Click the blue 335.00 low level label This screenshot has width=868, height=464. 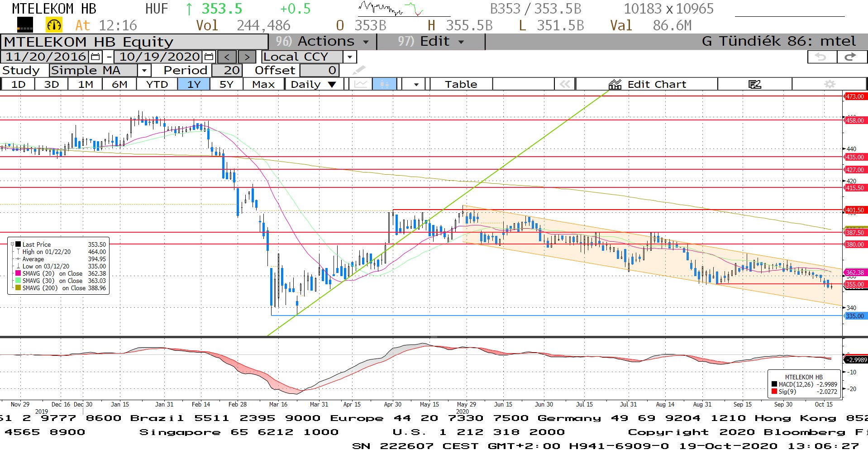pos(855,316)
